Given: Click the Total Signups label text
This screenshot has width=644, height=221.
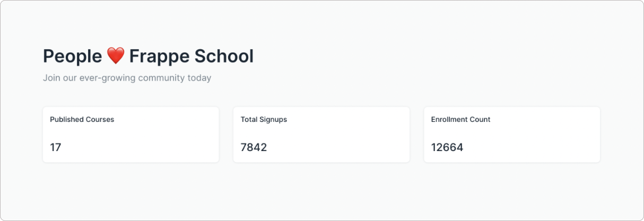Looking at the screenshot, I should click(x=264, y=120).
